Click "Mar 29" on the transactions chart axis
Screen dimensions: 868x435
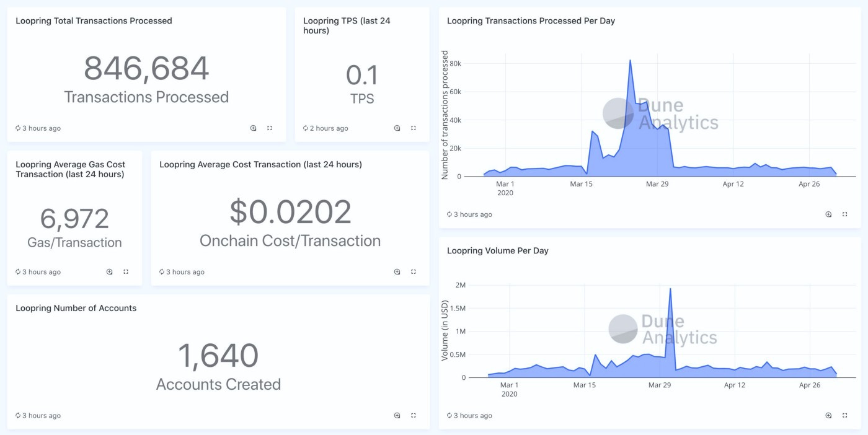point(658,184)
